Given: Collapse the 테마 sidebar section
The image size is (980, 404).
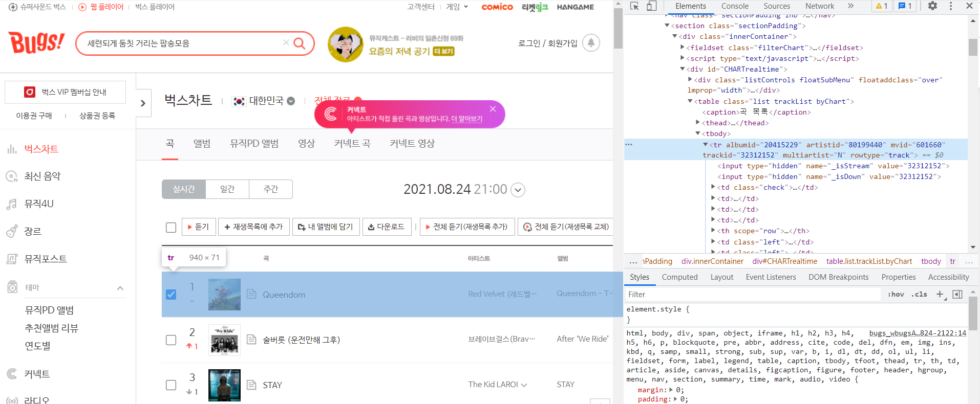Looking at the screenshot, I should (x=120, y=288).
